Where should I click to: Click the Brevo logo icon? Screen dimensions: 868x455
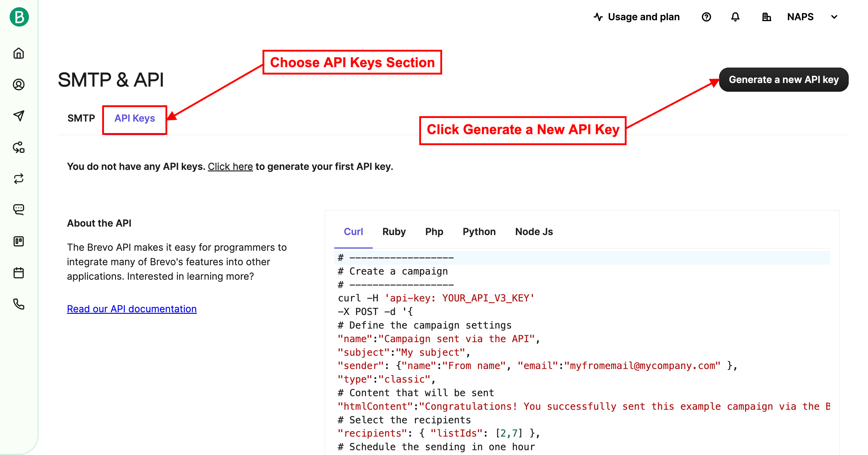[x=19, y=17]
